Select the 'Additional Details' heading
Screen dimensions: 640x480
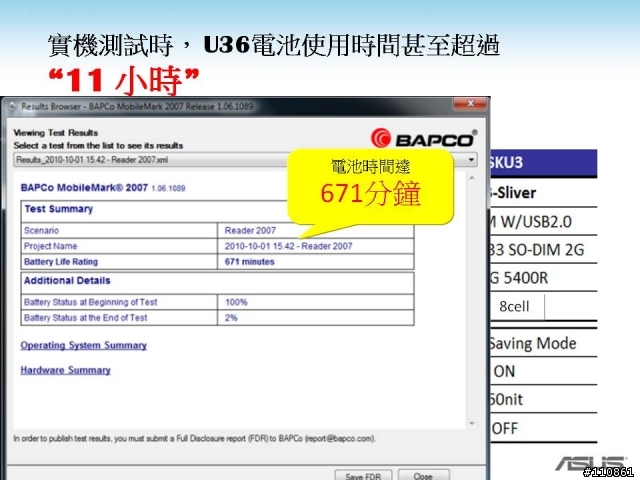point(67,281)
